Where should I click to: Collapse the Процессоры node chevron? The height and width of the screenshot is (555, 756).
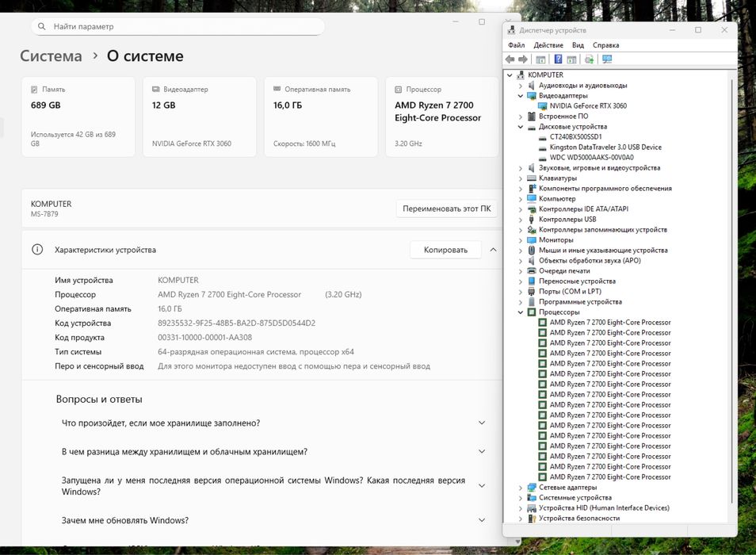tap(520, 312)
